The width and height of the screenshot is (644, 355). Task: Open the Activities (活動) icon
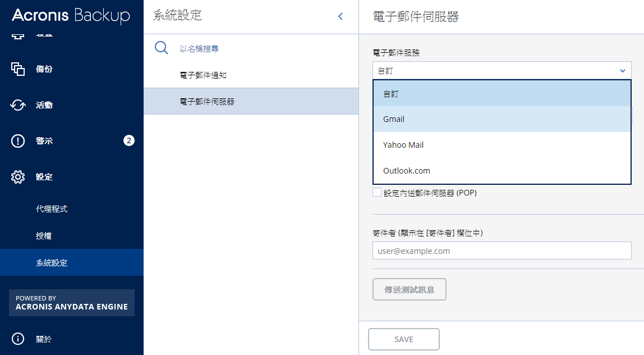point(17,105)
